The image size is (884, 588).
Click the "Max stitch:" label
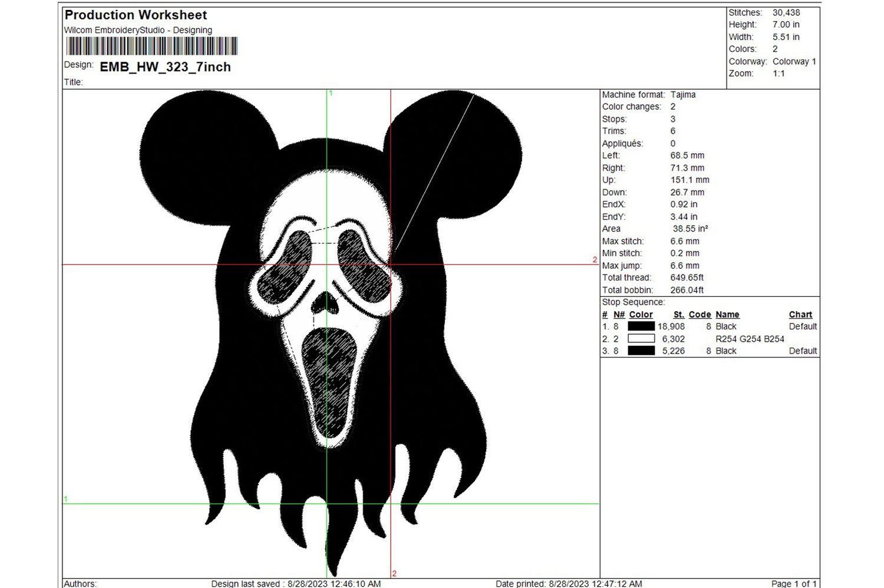click(x=623, y=241)
